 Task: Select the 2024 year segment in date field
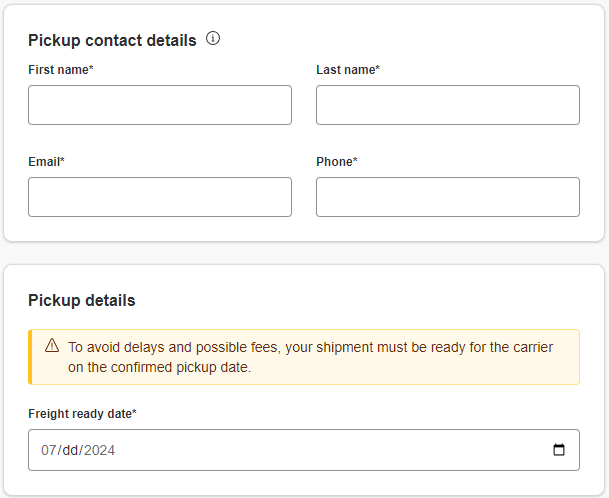point(99,450)
